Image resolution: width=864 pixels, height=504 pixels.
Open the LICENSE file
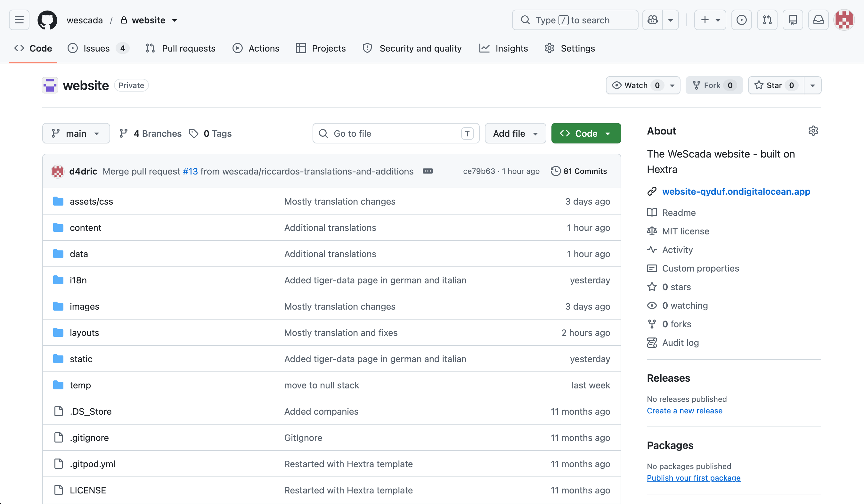(88, 490)
